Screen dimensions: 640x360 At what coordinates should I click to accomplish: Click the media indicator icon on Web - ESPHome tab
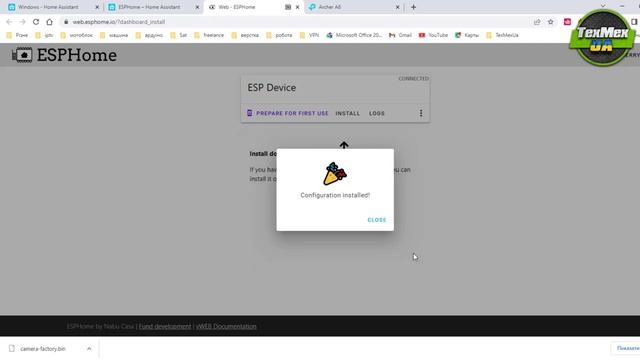coord(288,7)
